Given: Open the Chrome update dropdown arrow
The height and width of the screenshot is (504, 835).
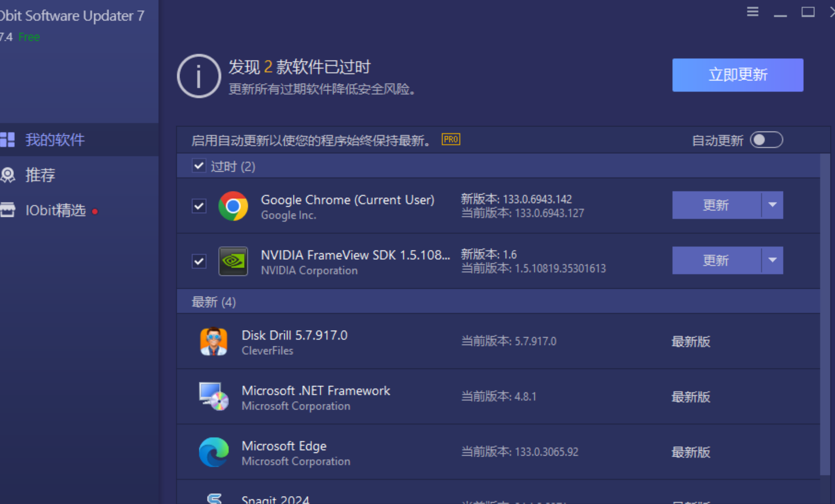Looking at the screenshot, I should pos(773,205).
